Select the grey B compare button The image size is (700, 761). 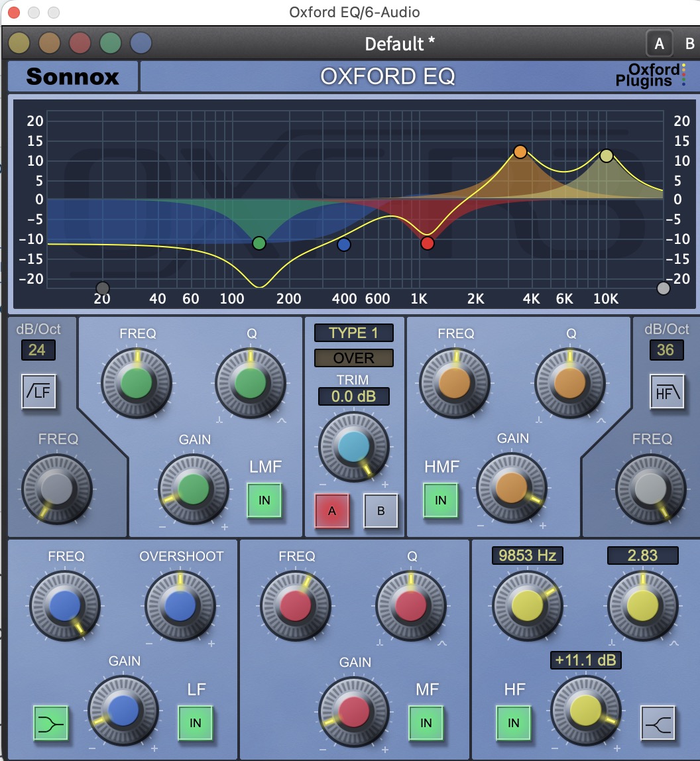coord(380,510)
